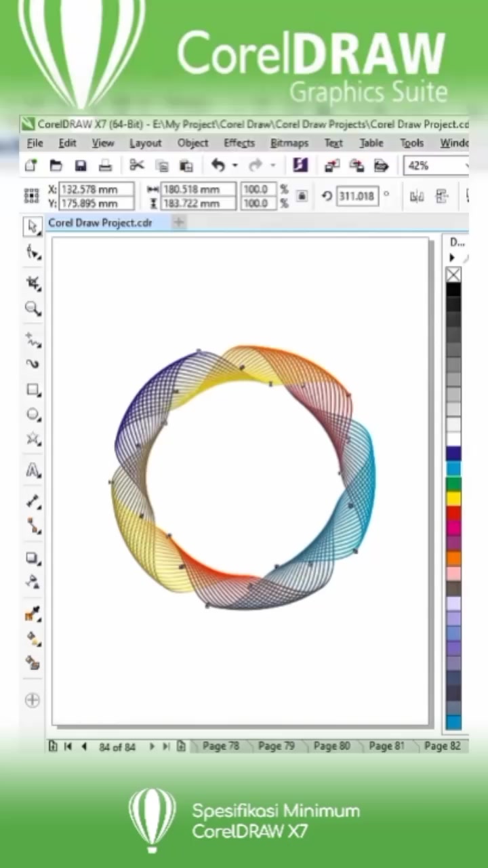Click the object width field 180.518 mm
488x868 pixels.
[198, 189]
